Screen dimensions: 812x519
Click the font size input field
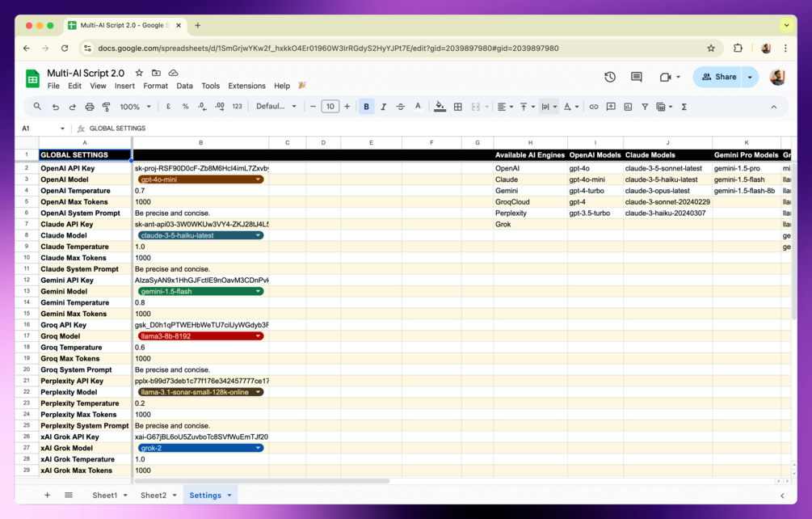tap(330, 107)
